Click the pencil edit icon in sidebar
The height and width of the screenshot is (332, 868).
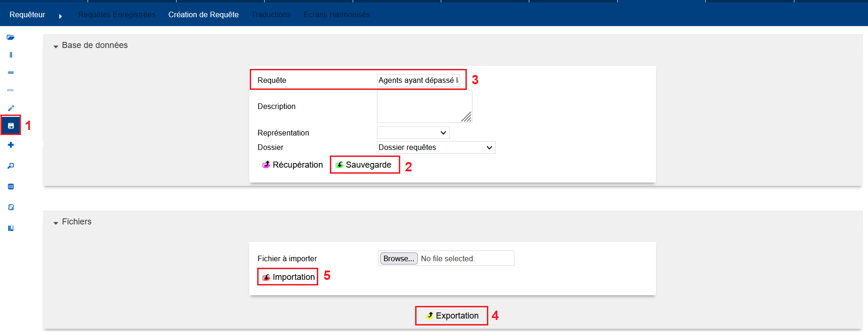coord(11,108)
